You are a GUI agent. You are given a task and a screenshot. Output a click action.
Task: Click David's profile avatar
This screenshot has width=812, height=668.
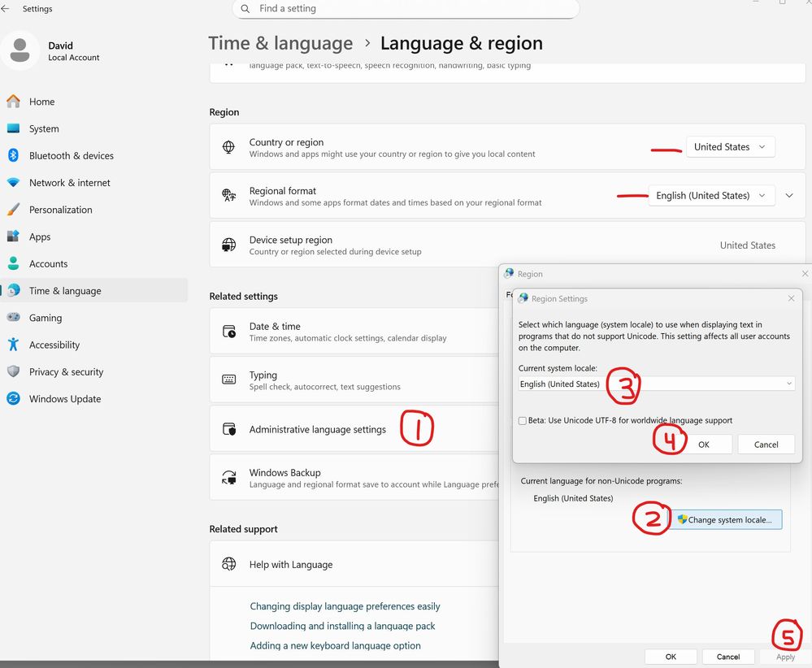(x=20, y=50)
